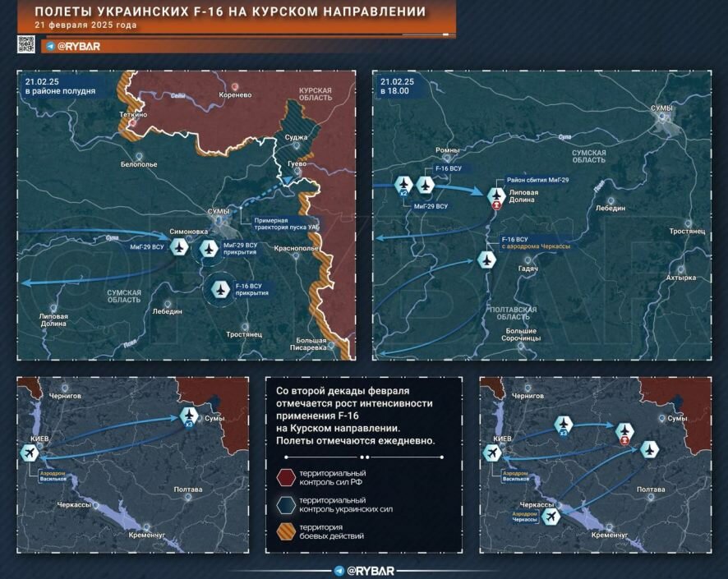Click the 'Полтава' label in the right overview map

(651, 489)
